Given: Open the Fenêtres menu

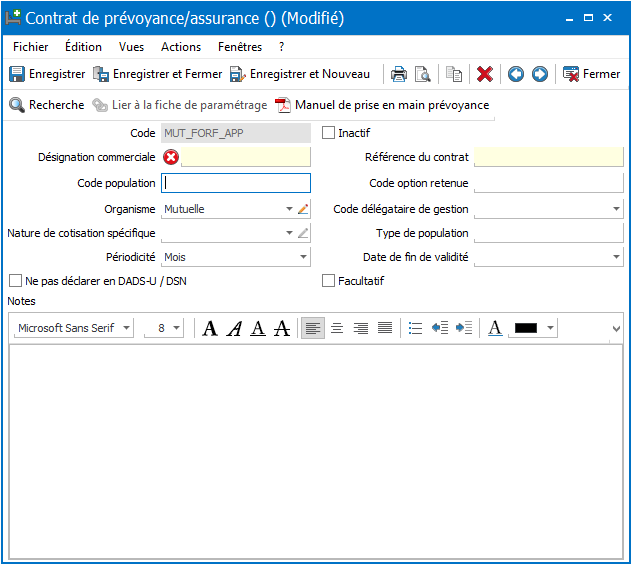Looking at the screenshot, I should 240,47.
